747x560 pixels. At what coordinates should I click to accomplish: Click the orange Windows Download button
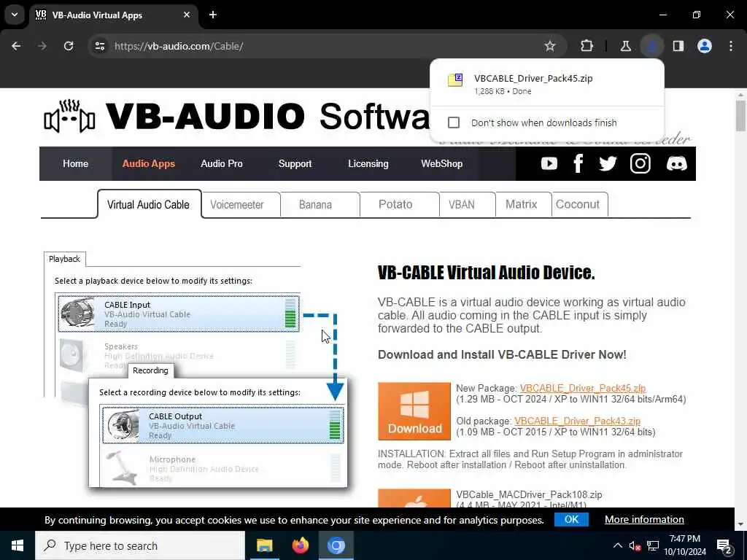(414, 411)
